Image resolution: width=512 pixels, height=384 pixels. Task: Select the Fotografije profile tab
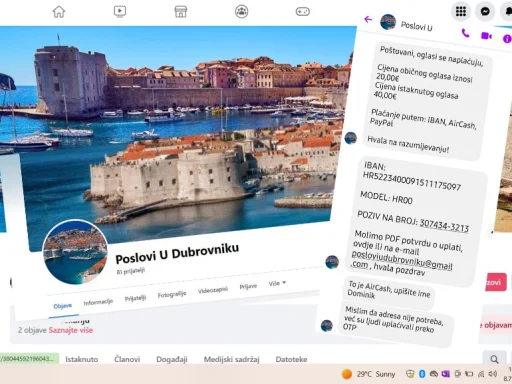point(172,294)
